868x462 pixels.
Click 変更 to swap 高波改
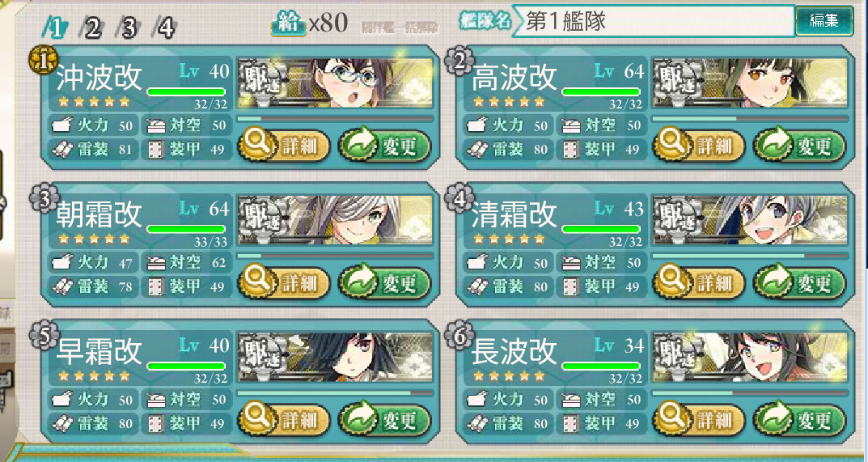(800, 146)
